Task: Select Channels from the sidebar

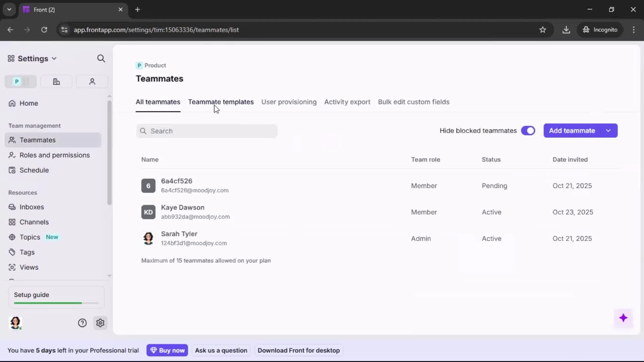Action: (x=34, y=222)
